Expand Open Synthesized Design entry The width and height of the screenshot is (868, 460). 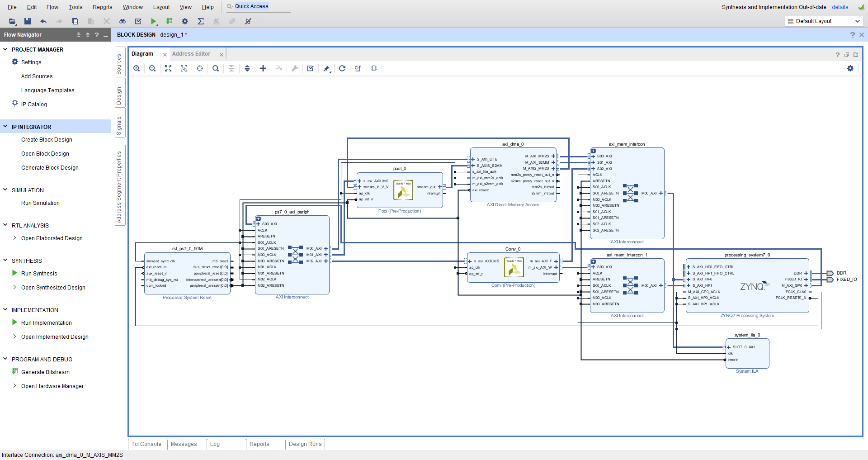[x=14, y=287]
